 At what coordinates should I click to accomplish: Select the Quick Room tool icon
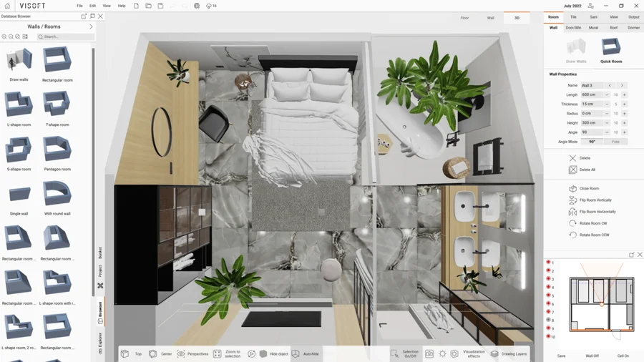(610, 48)
